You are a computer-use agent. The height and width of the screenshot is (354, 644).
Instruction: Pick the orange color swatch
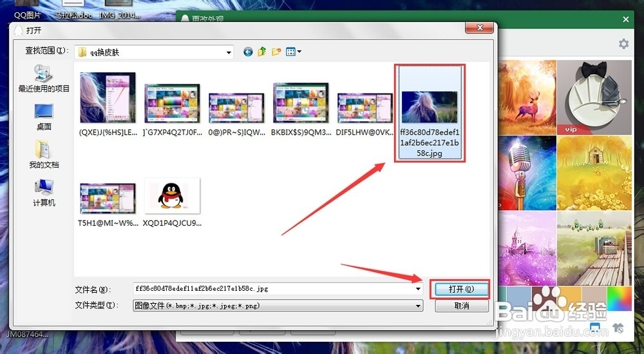click(x=569, y=299)
